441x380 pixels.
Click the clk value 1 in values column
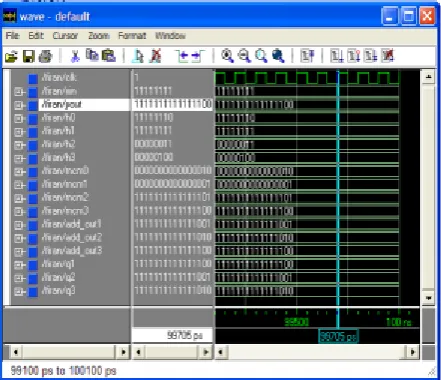136,78
